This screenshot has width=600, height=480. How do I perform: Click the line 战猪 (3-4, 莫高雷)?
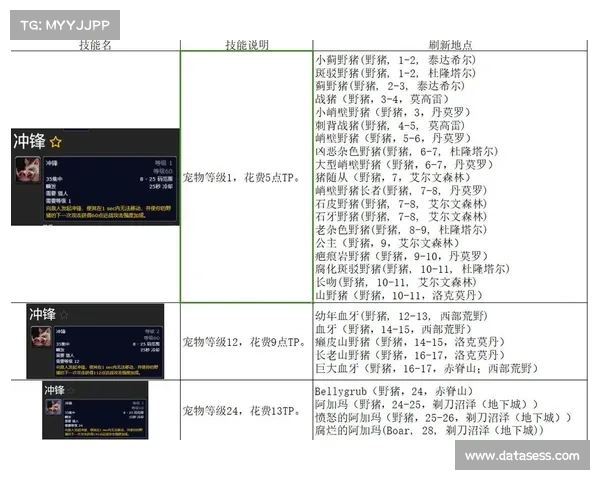tap(382, 99)
